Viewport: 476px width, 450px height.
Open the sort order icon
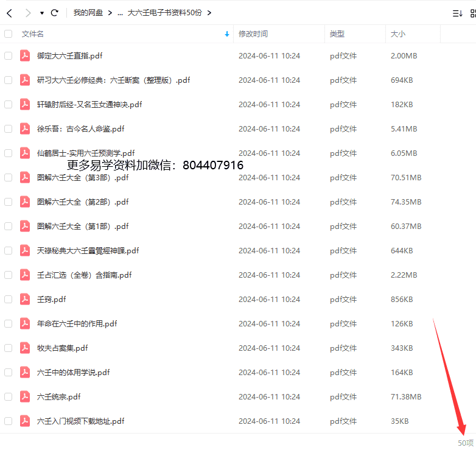pos(457,13)
